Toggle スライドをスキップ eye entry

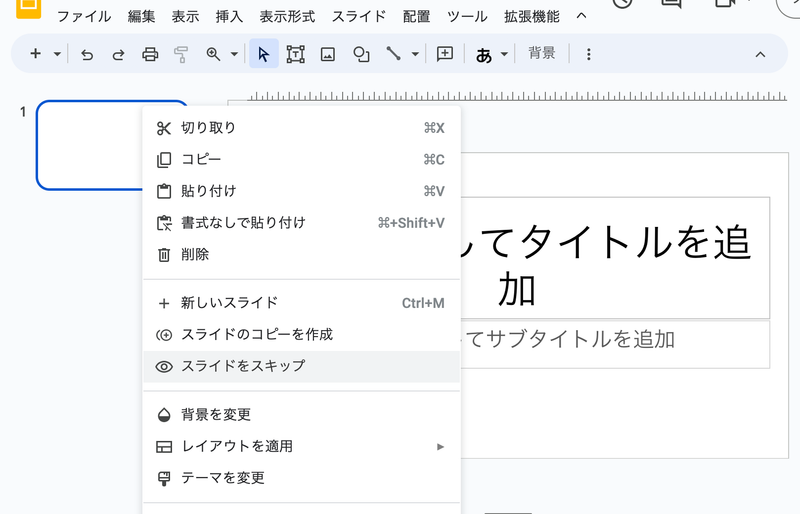pos(302,366)
